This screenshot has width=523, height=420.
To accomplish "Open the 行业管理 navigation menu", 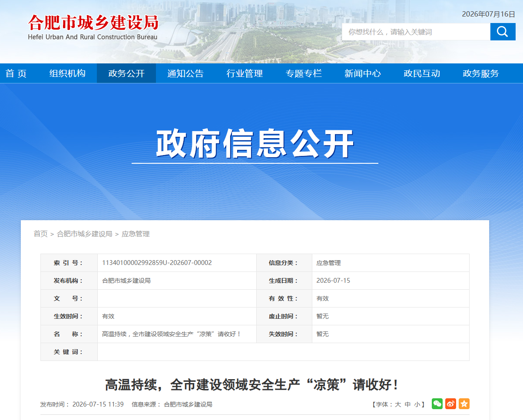I will [x=245, y=73].
